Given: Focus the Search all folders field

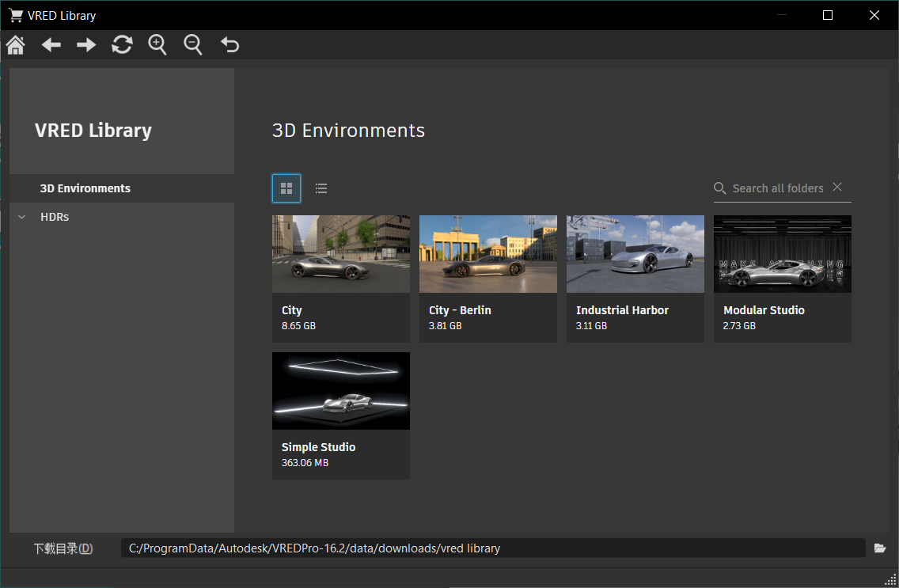Looking at the screenshot, I should coord(777,188).
